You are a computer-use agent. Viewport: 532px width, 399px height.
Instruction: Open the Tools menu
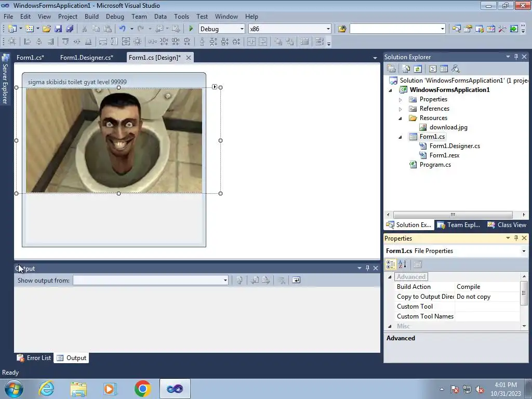click(x=181, y=16)
